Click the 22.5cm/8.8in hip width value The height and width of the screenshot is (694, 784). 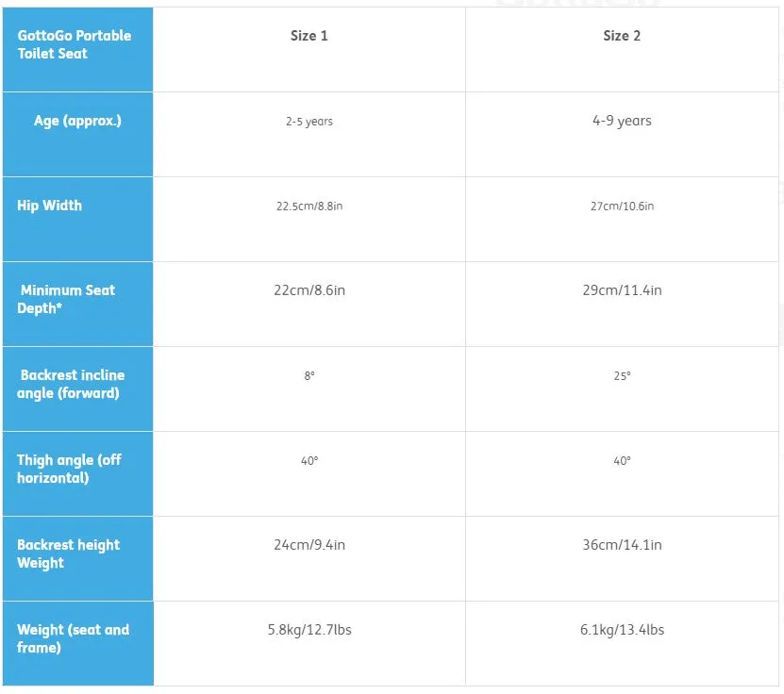(309, 206)
